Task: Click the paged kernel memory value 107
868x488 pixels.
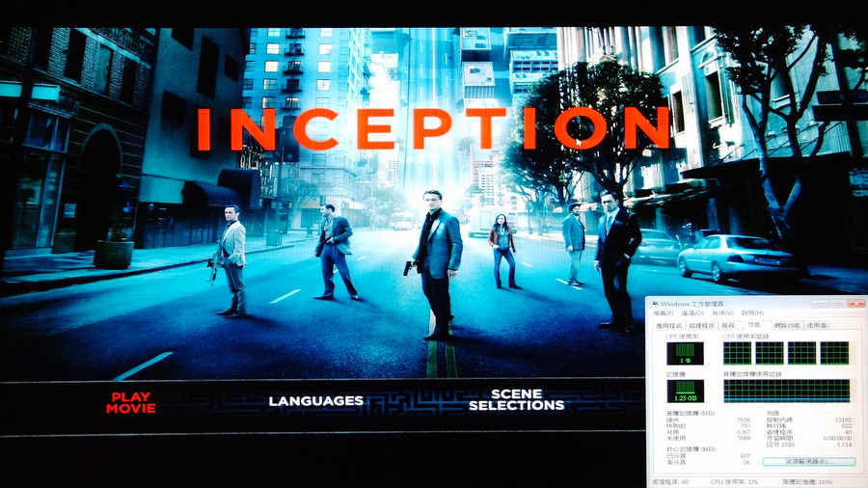Action: coord(746,456)
